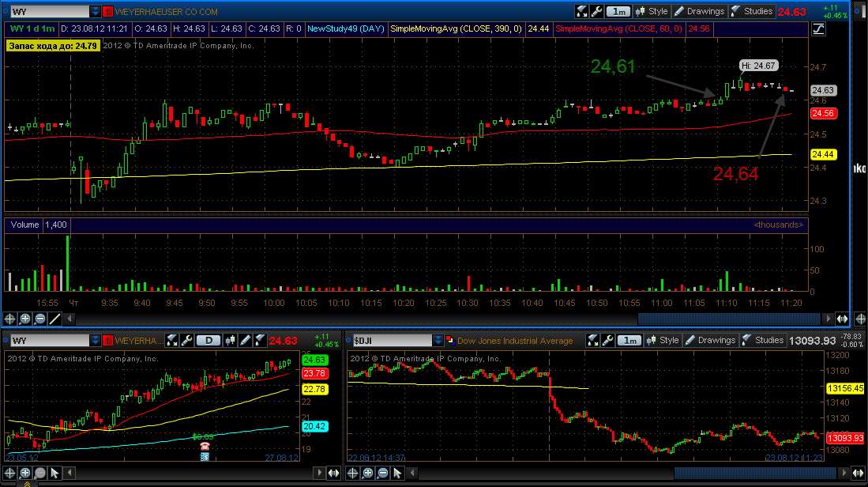This screenshot has width=868, height=487.
Task: Click the Volume label in the volume panel
Action: 25,225
